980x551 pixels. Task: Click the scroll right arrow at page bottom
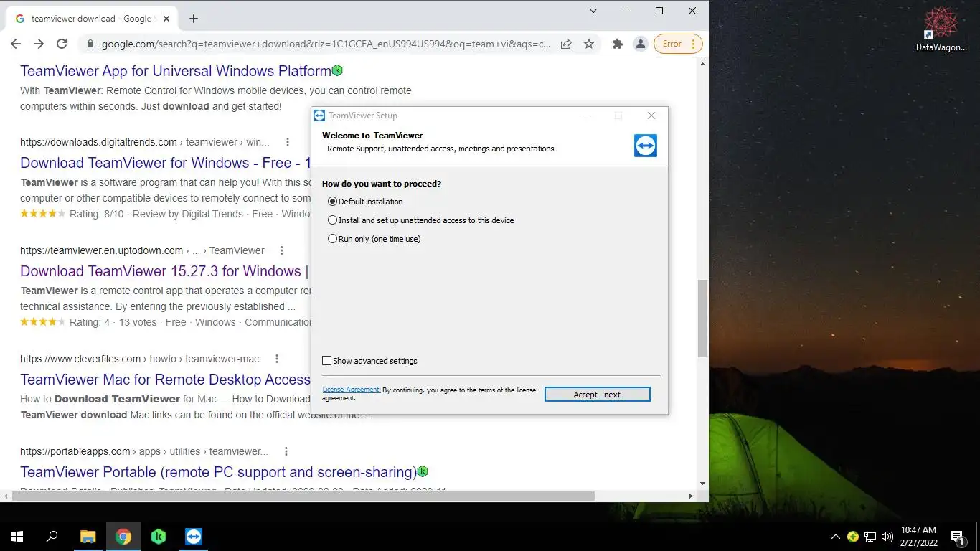(691, 496)
